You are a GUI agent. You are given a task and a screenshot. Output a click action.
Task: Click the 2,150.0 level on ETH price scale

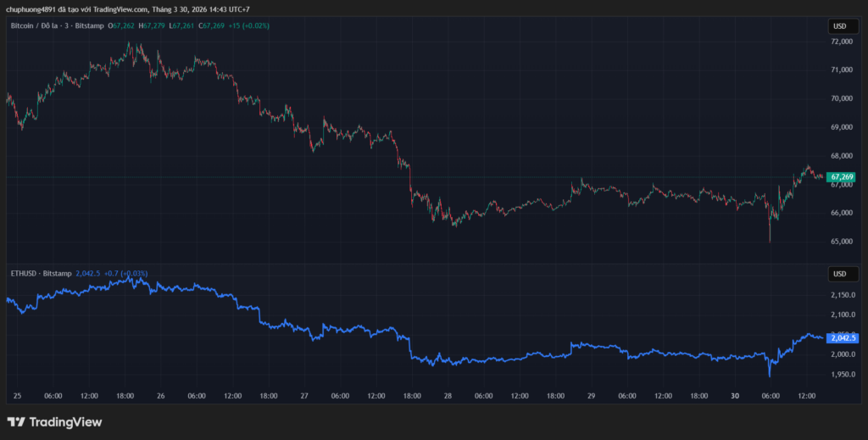843,295
